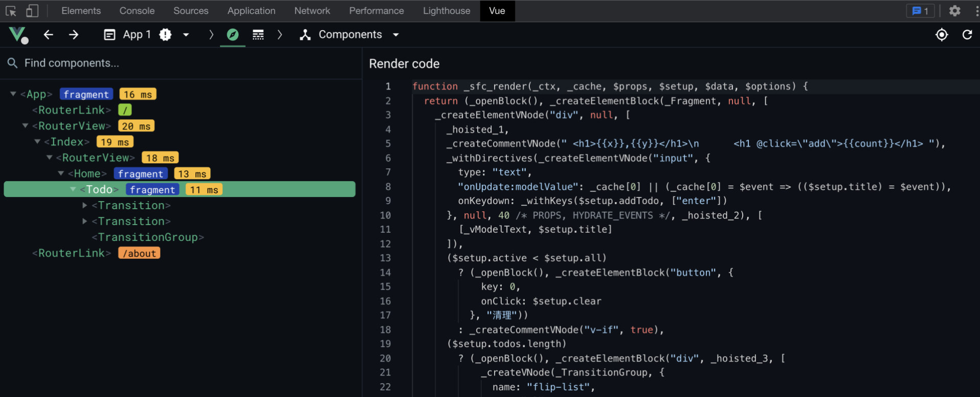Click the fragment badge on Home
Viewport: 980px width, 397px height.
(x=141, y=173)
